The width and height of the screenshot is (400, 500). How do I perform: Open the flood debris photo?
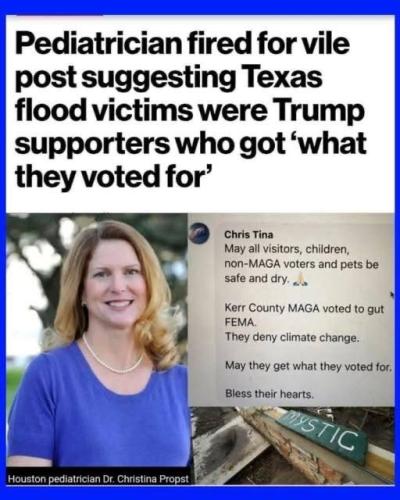tap(293, 445)
